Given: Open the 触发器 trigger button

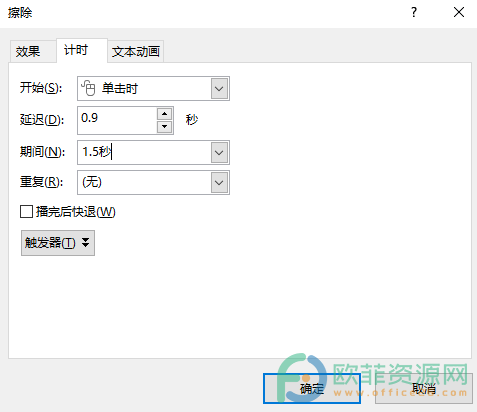Looking at the screenshot, I should click(58, 243).
